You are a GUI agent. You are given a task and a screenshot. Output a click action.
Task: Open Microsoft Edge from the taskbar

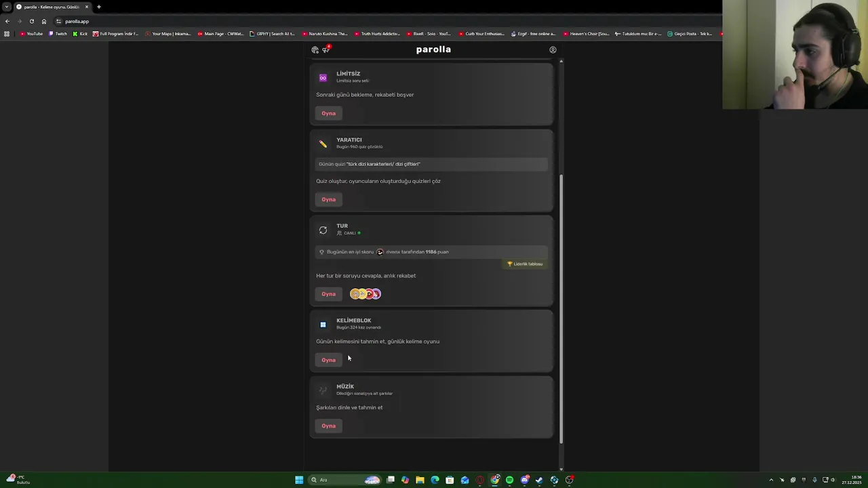pos(435,480)
